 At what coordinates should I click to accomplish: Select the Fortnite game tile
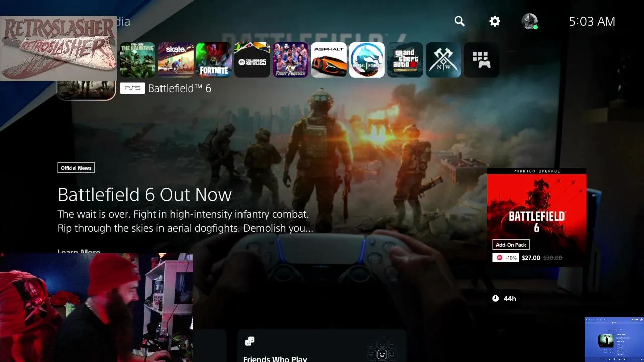pyautogui.click(x=214, y=60)
